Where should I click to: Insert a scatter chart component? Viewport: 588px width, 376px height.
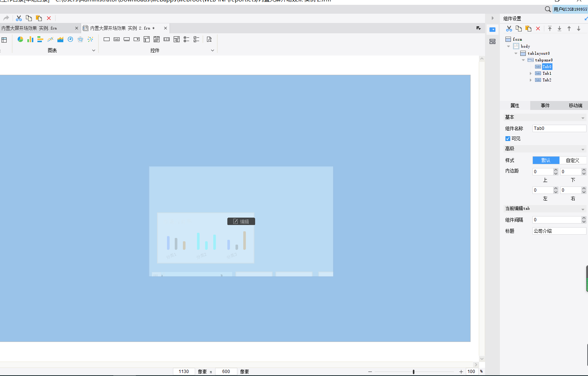pyautogui.click(x=90, y=39)
